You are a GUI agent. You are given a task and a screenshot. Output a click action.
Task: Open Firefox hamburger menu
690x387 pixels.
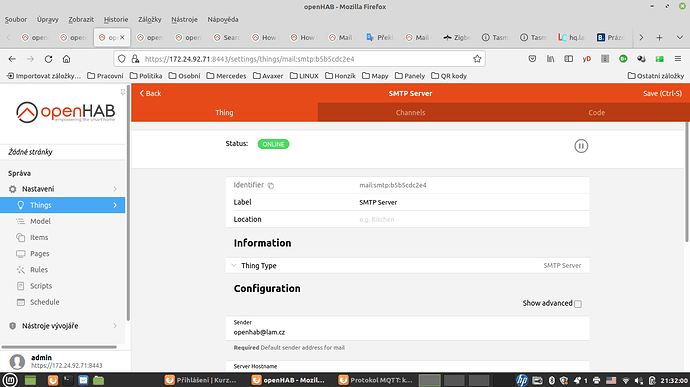(678, 59)
